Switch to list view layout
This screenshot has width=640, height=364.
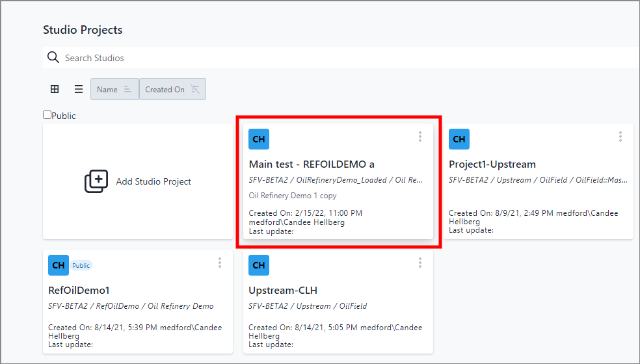tap(78, 90)
